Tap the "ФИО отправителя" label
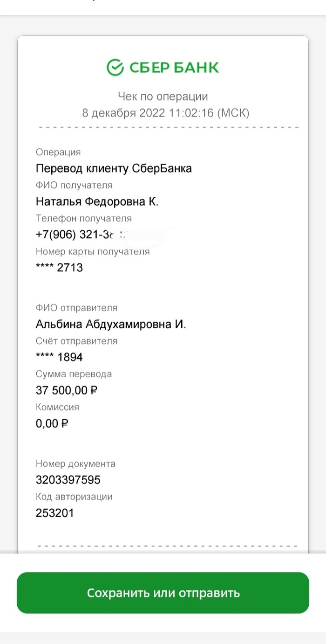 coord(76,308)
